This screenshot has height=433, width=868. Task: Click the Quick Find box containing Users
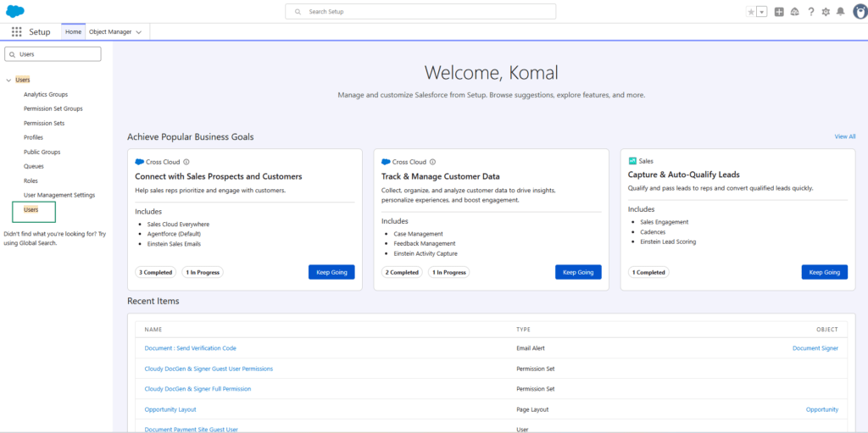pyautogui.click(x=53, y=54)
